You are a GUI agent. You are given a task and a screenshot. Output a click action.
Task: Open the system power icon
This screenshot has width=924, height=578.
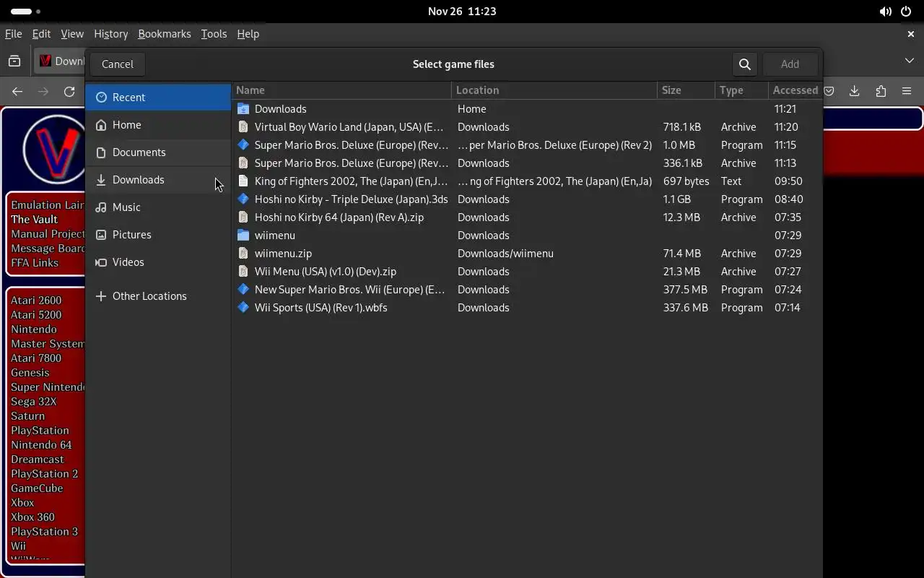906,12
